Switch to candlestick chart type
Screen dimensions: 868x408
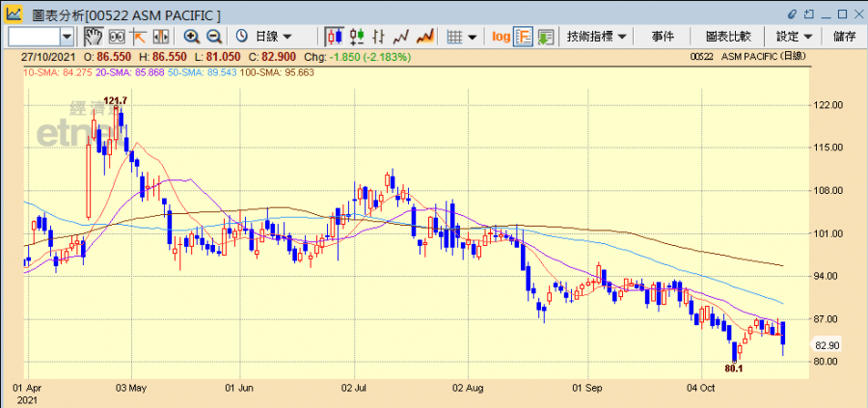(335, 37)
